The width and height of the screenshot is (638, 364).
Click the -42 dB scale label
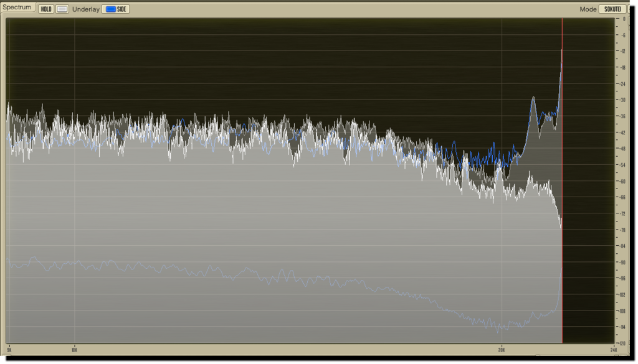coord(623,133)
